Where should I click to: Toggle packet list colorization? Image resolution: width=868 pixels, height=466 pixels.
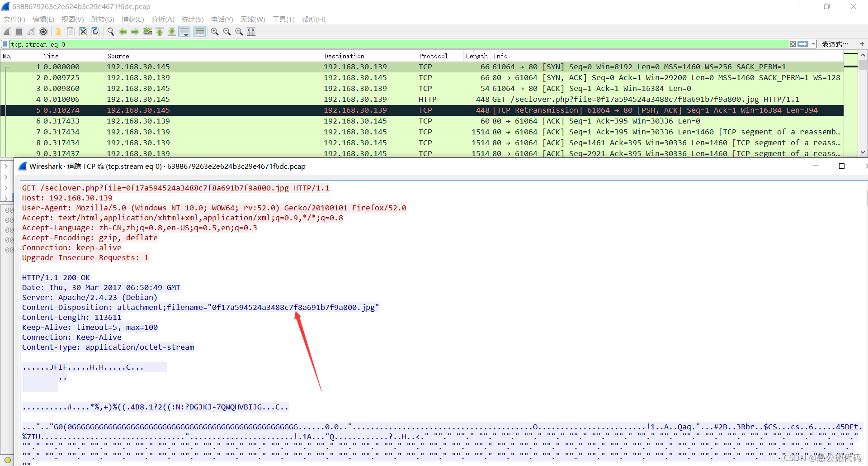click(199, 32)
